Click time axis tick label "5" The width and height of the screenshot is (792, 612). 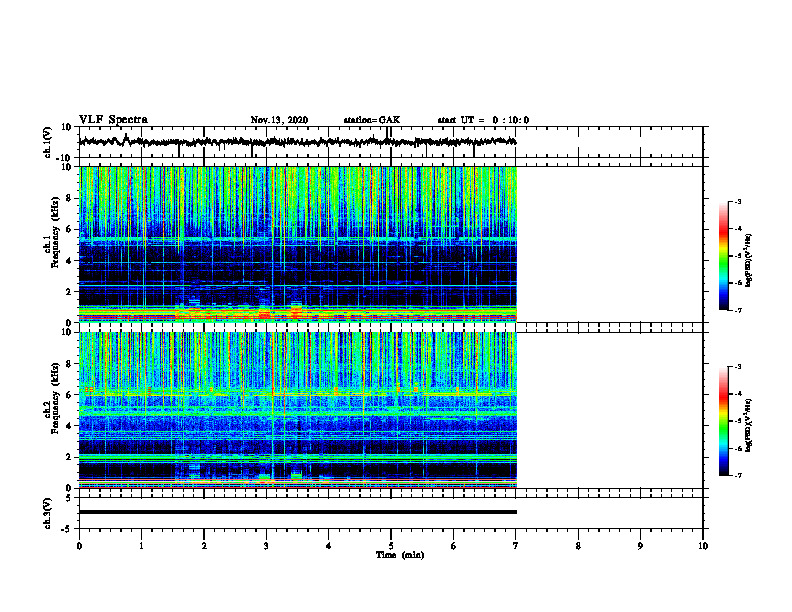tap(391, 546)
